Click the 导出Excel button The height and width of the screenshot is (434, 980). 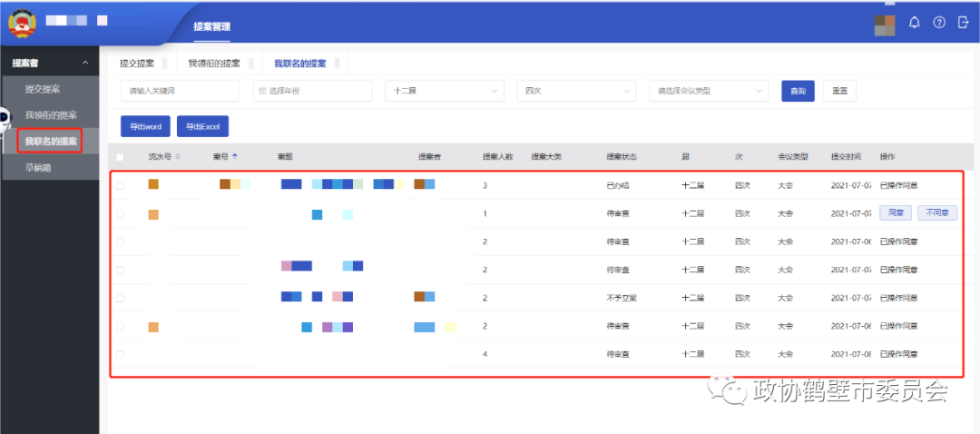click(202, 126)
